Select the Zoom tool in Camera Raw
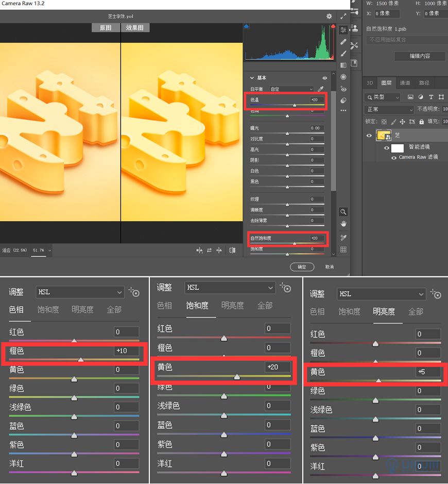 pyautogui.click(x=343, y=211)
